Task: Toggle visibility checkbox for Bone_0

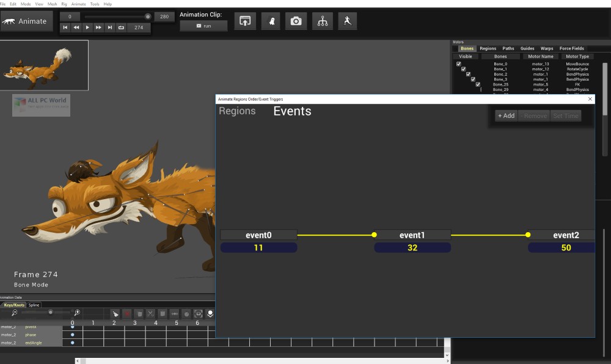Action: click(458, 64)
